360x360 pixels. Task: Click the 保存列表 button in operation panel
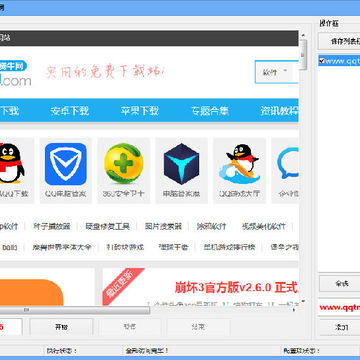pos(339,41)
